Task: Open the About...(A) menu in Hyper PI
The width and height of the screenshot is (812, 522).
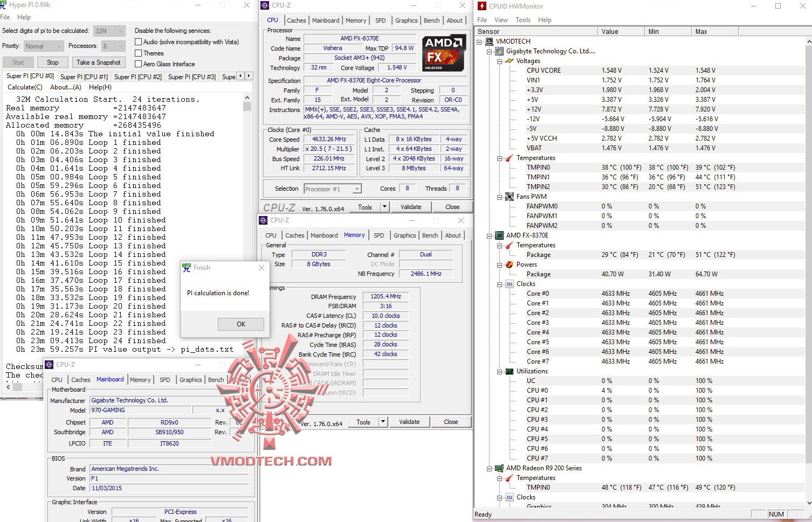Action: tap(66, 87)
